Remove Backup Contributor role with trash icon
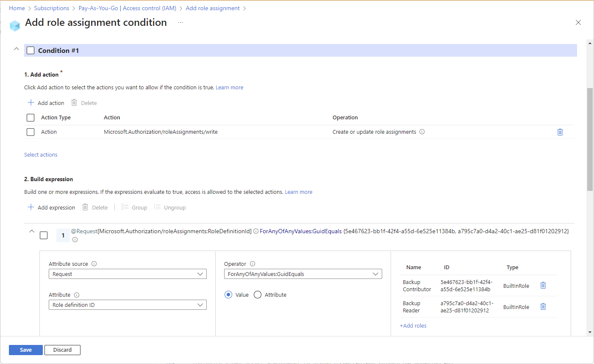 (543, 286)
